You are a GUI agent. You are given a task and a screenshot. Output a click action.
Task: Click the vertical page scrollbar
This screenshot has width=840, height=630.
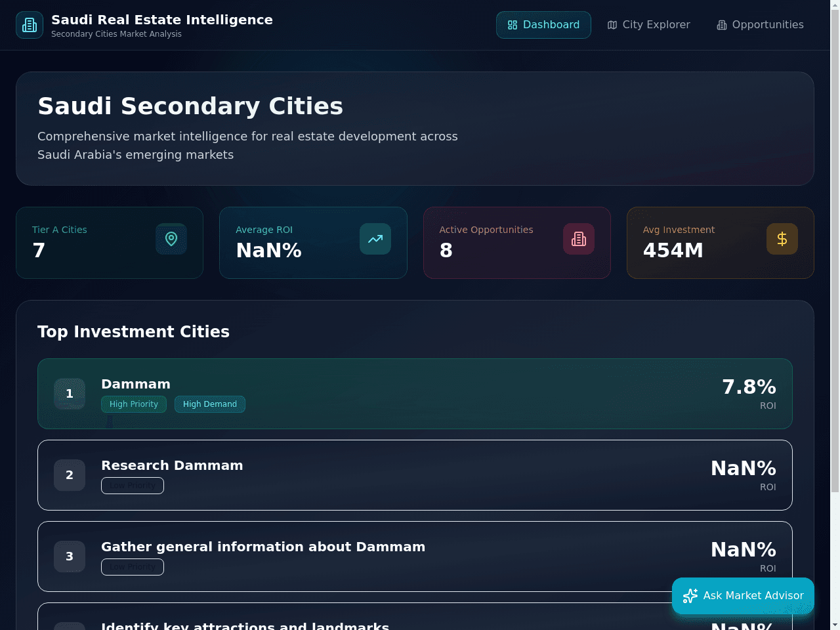[x=835, y=249]
